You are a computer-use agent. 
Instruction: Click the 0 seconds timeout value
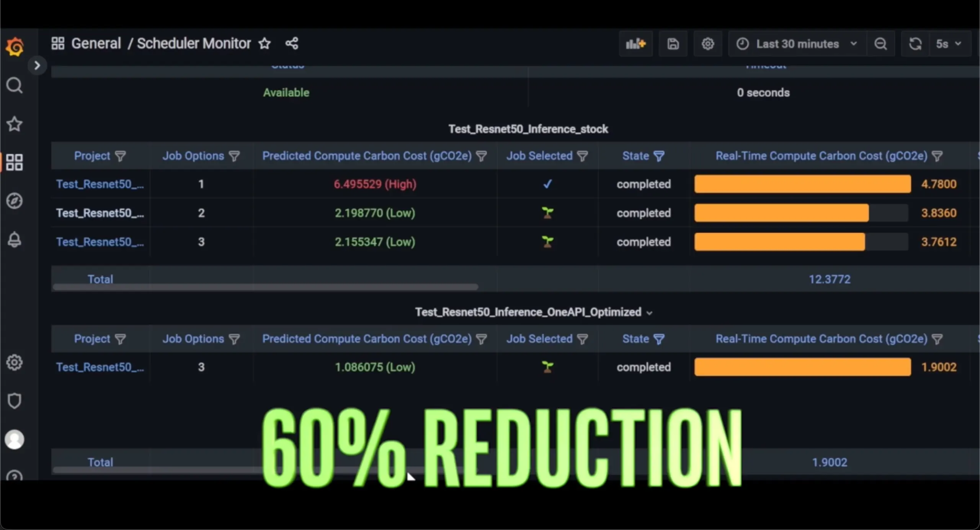click(x=763, y=93)
